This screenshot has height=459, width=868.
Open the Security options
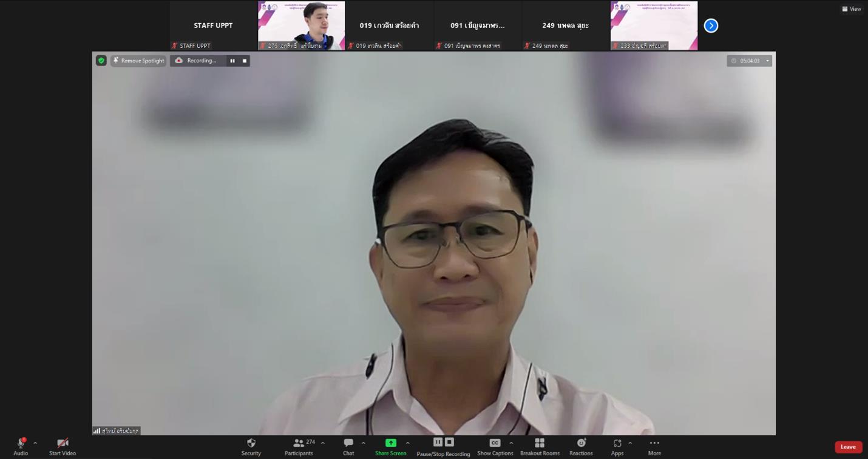click(x=251, y=447)
